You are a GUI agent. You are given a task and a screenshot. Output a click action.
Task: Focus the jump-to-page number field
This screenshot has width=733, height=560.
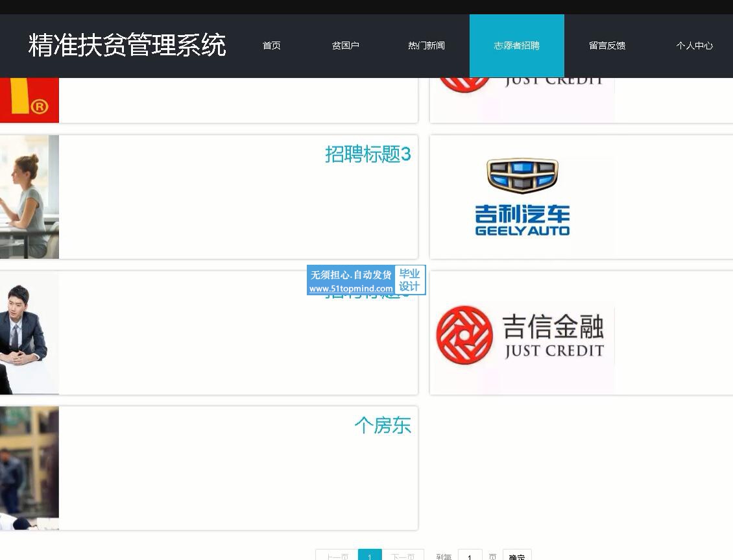coord(470,555)
